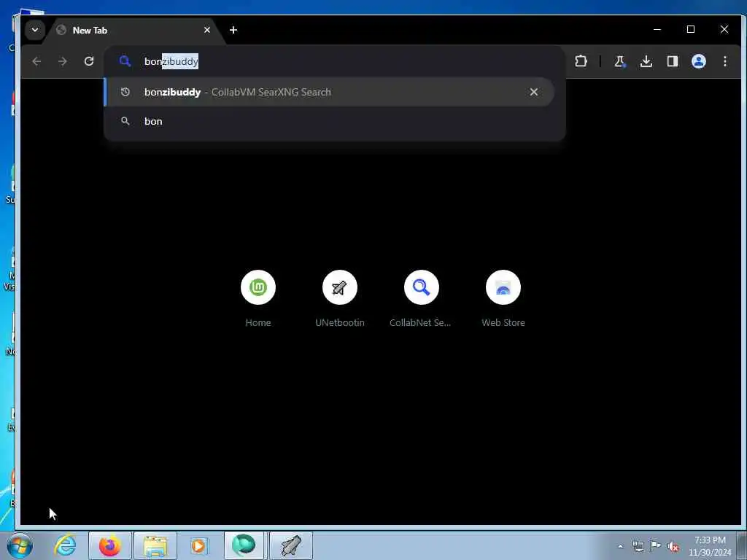
Task: Choose the 'bon' search suggestion
Action: [329, 122]
